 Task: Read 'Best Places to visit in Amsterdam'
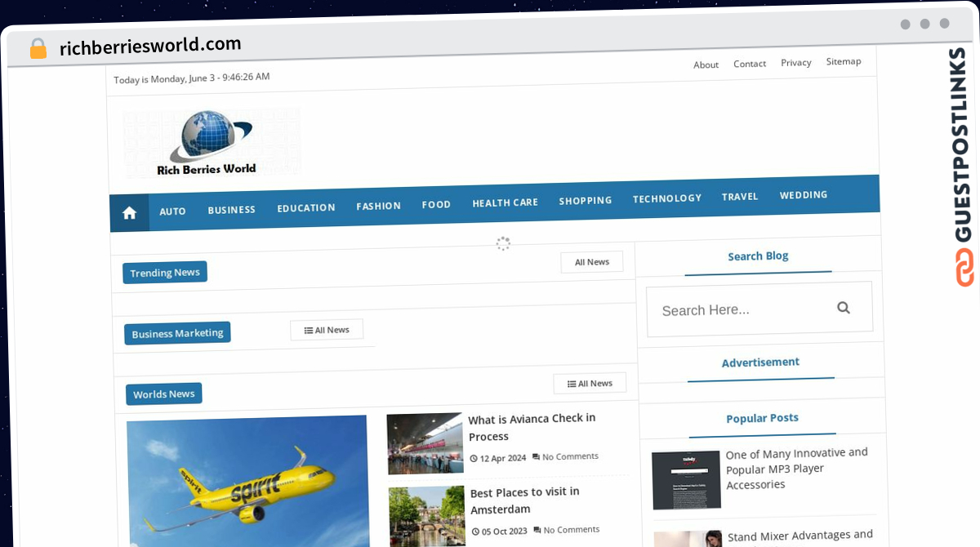point(525,500)
